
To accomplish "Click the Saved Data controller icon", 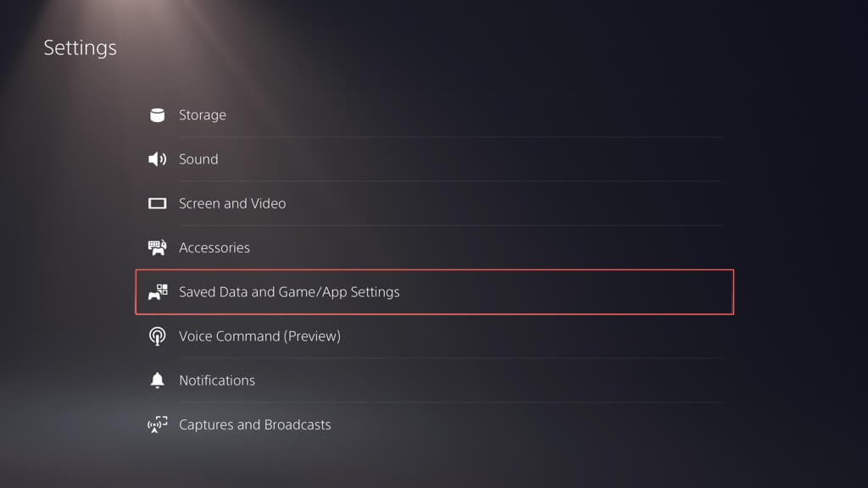I will click(x=158, y=292).
